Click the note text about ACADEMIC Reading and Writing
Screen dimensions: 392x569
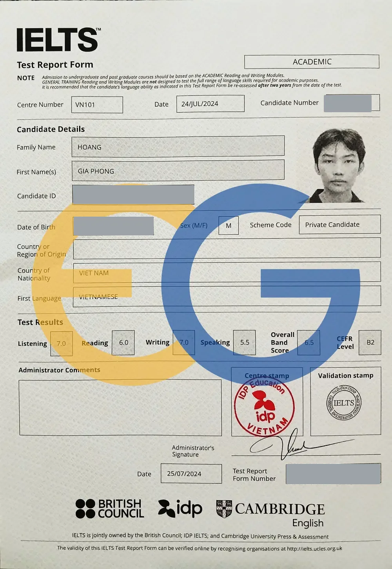coord(163,76)
